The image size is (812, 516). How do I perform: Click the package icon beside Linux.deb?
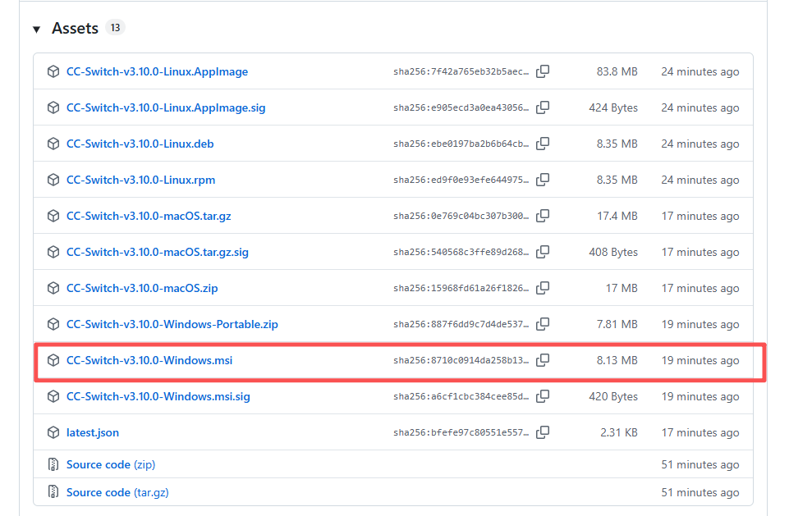pos(53,144)
